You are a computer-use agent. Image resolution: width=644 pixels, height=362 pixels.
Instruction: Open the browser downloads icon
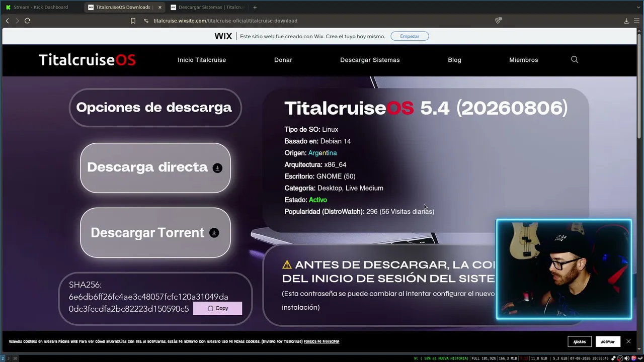[626, 21]
